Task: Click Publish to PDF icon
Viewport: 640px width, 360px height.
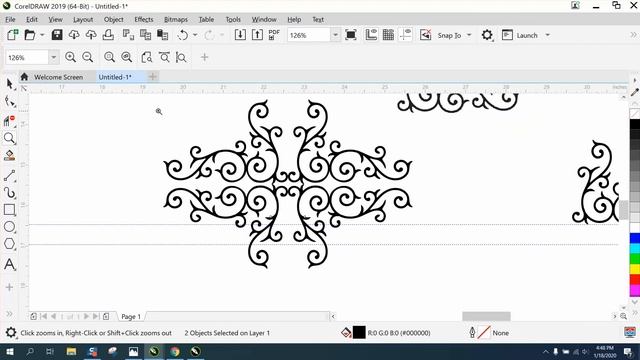Action: pyautogui.click(x=274, y=35)
